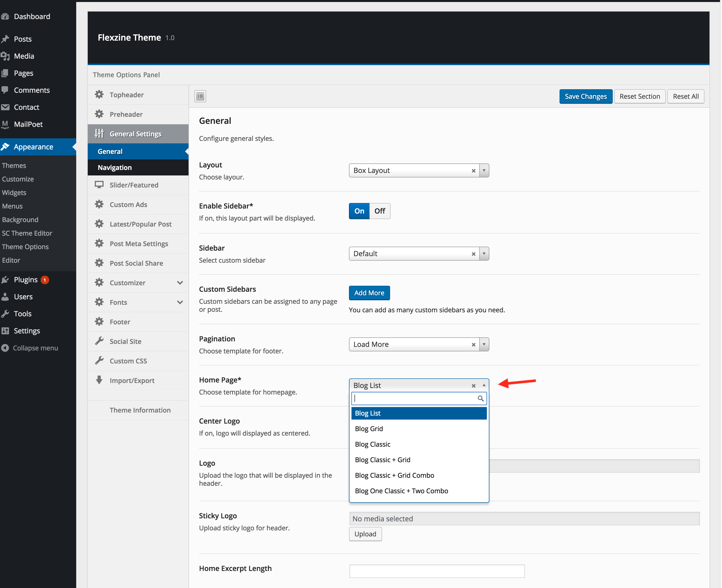This screenshot has height=588, width=722.
Task: Choose Blog Classic + Grid Combo option
Action: tap(419, 475)
